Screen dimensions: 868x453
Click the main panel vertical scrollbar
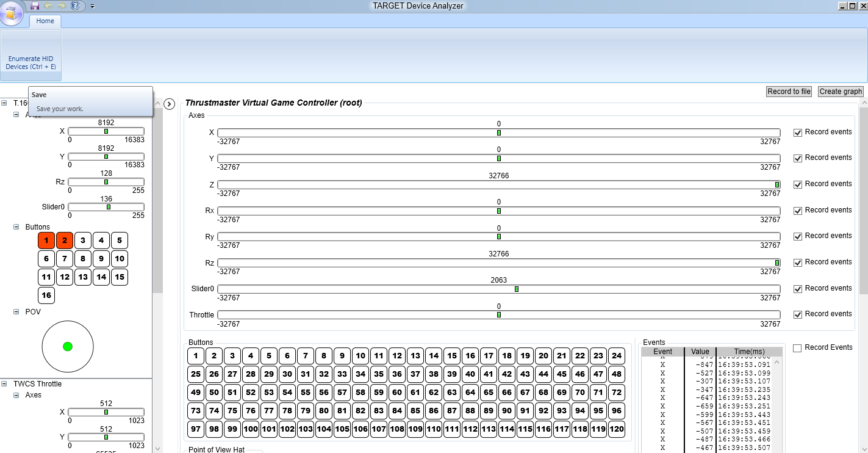pyautogui.click(x=863, y=201)
